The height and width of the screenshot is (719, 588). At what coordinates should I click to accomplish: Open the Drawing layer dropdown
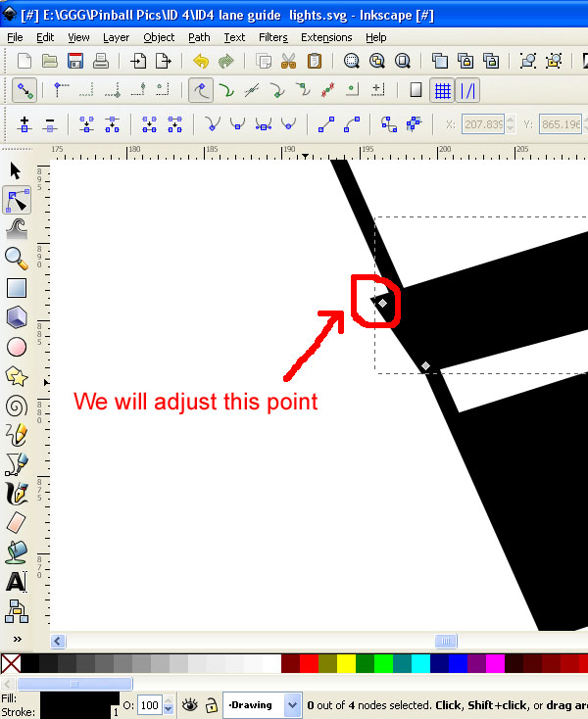292,704
